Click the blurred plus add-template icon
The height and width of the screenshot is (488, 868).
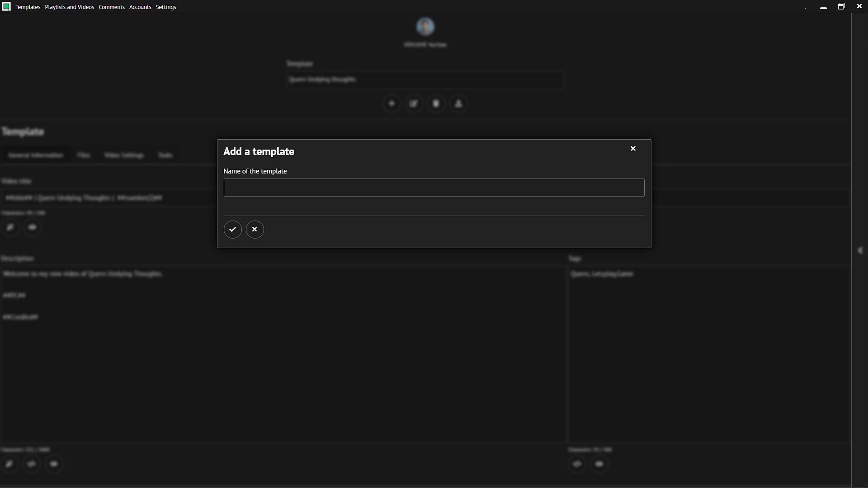pyautogui.click(x=392, y=103)
